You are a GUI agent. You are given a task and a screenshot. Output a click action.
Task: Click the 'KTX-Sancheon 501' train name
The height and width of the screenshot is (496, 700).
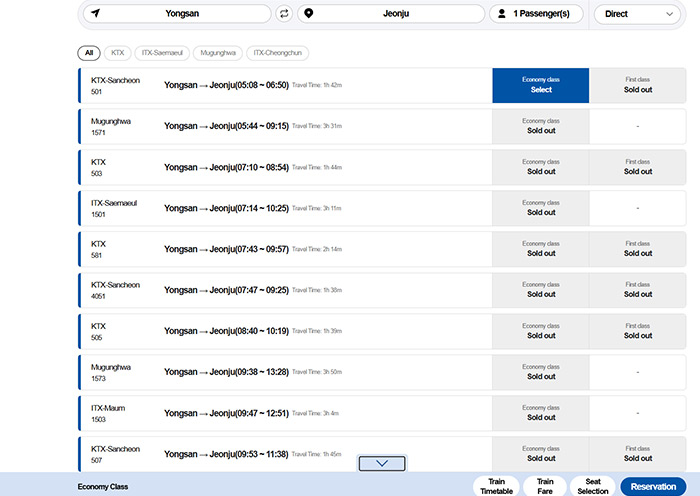[115, 86]
